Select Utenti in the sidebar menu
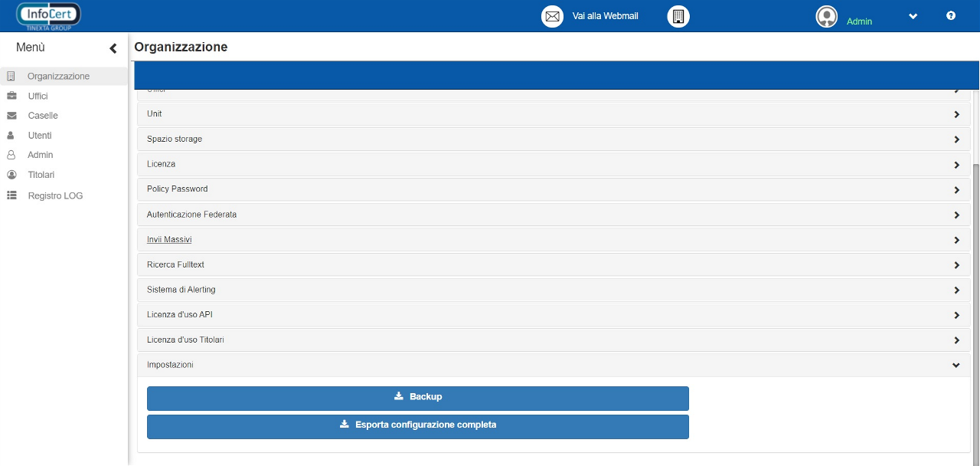The image size is (980, 466). click(40, 136)
